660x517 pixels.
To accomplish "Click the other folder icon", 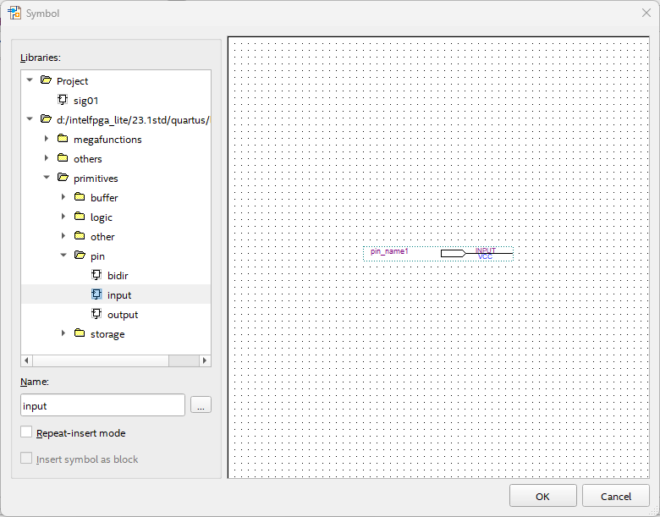I will [x=80, y=236].
